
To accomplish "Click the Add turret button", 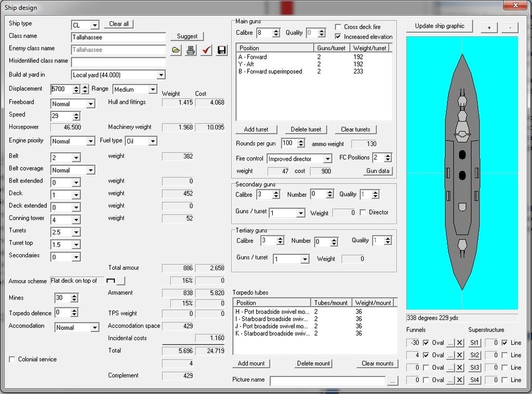I will pyautogui.click(x=256, y=129).
